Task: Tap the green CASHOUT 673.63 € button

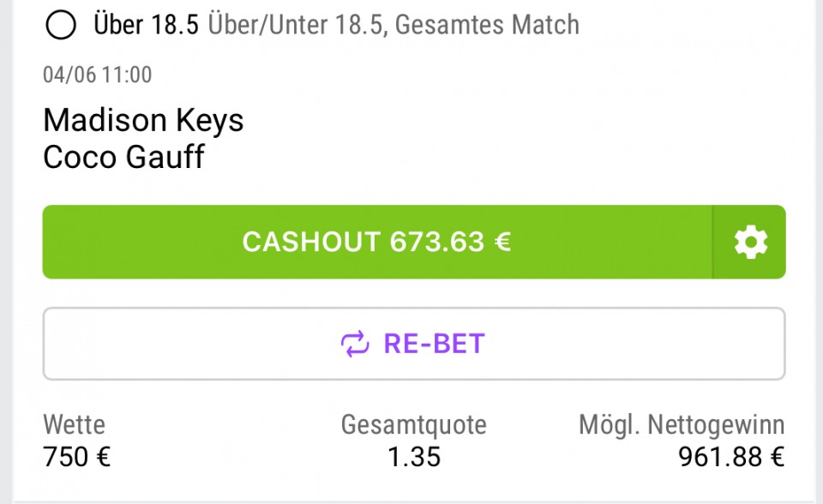Action: pos(377,242)
